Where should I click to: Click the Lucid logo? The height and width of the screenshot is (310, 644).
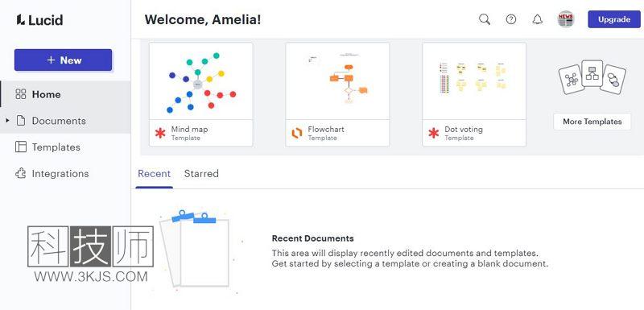(x=39, y=19)
